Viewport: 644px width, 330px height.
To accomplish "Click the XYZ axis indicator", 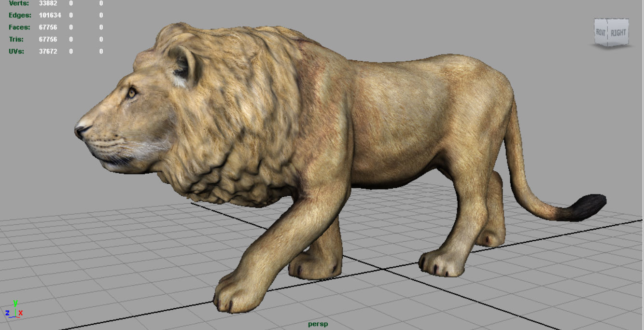I will (14, 309).
